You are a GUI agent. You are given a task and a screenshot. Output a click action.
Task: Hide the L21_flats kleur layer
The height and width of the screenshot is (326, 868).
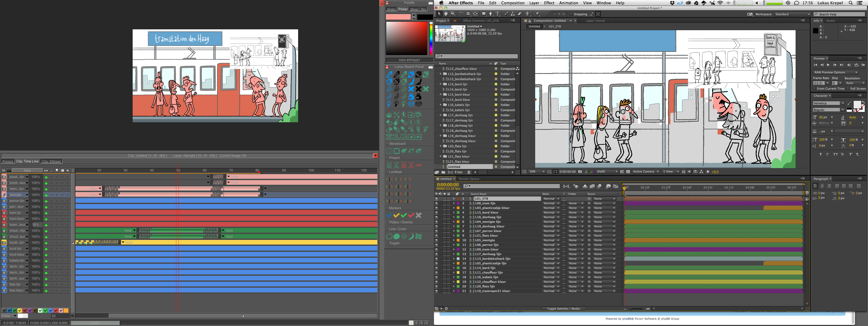pos(436,236)
